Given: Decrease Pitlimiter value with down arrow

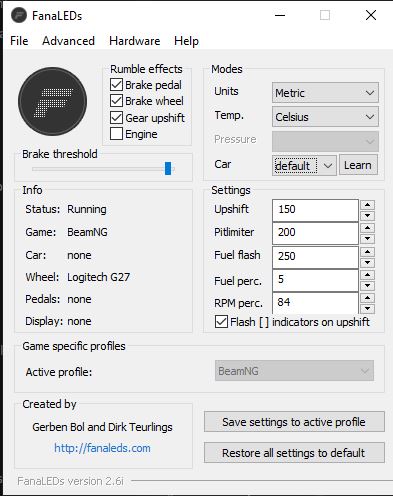Looking at the screenshot, I should tap(367, 239).
